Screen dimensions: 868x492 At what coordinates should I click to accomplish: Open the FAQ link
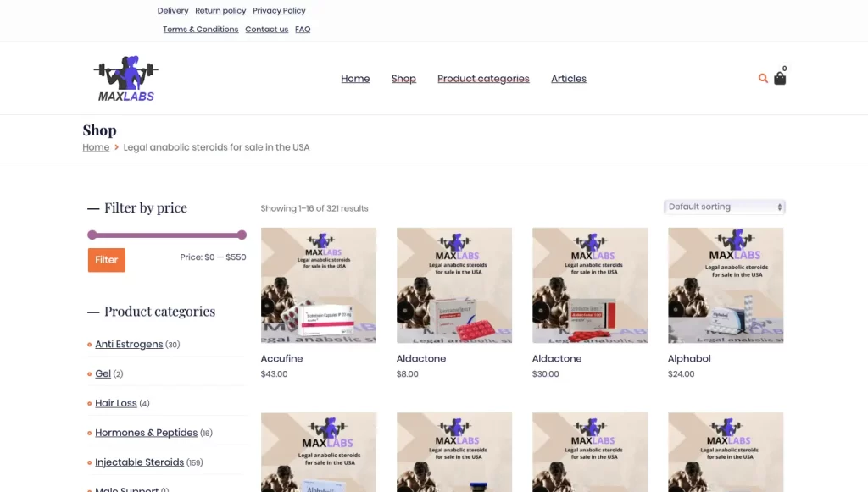coord(303,30)
